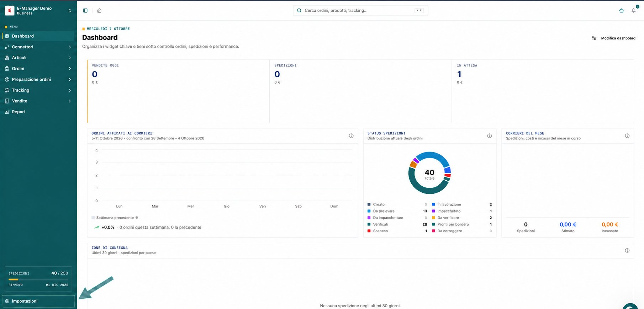Open Impostazioni settings
This screenshot has height=309, width=644.
[x=38, y=301]
